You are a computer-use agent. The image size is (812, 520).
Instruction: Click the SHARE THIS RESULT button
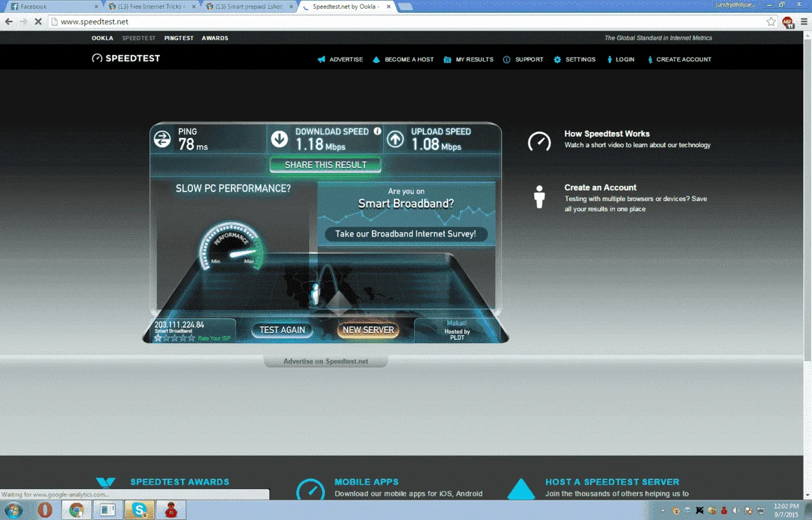pyautogui.click(x=325, y=165)
